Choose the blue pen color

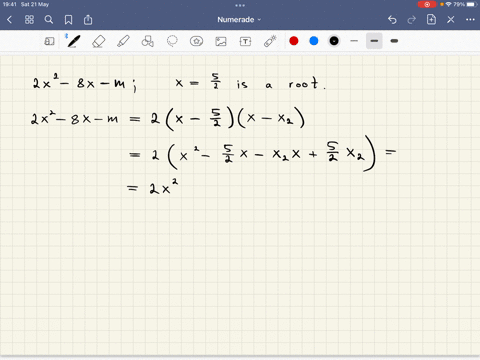314,41
